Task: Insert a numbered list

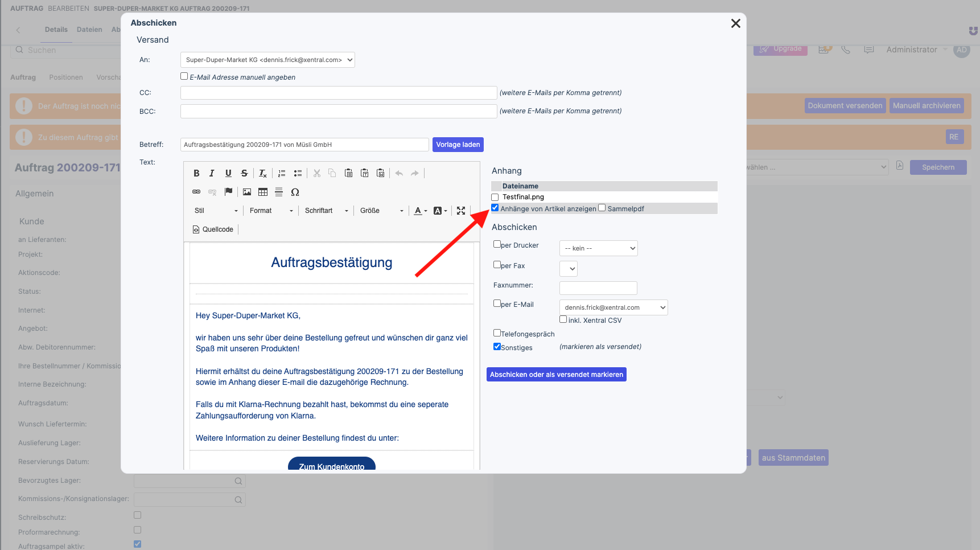Action: [x=282, y=173]
